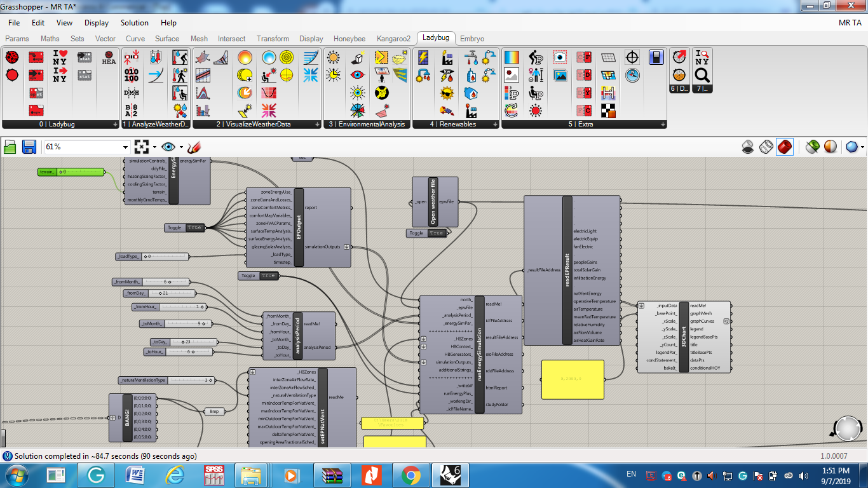Click the selected-only preview green icon
The image size is (868, 488).
(813, 147)
